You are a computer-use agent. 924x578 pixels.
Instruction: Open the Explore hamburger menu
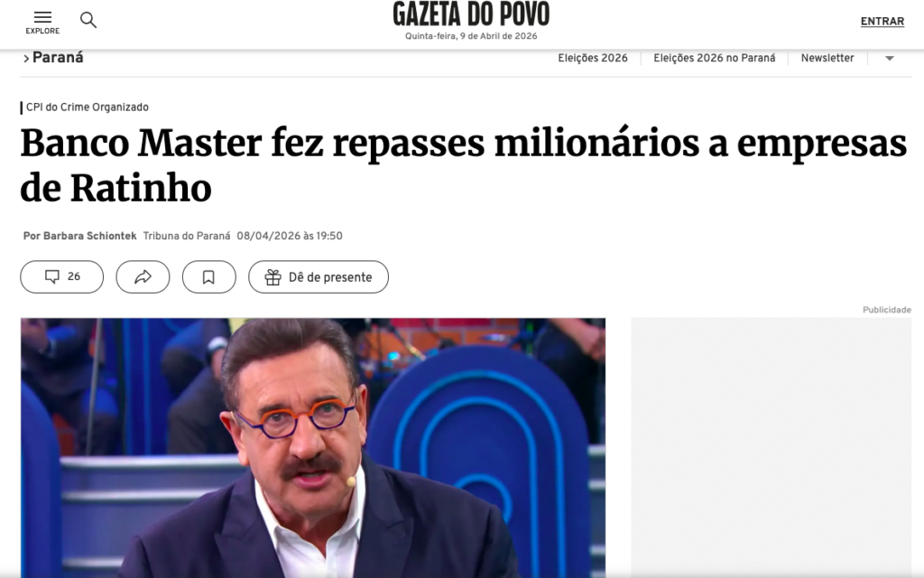pyautogui.click(x=42, y=23)
